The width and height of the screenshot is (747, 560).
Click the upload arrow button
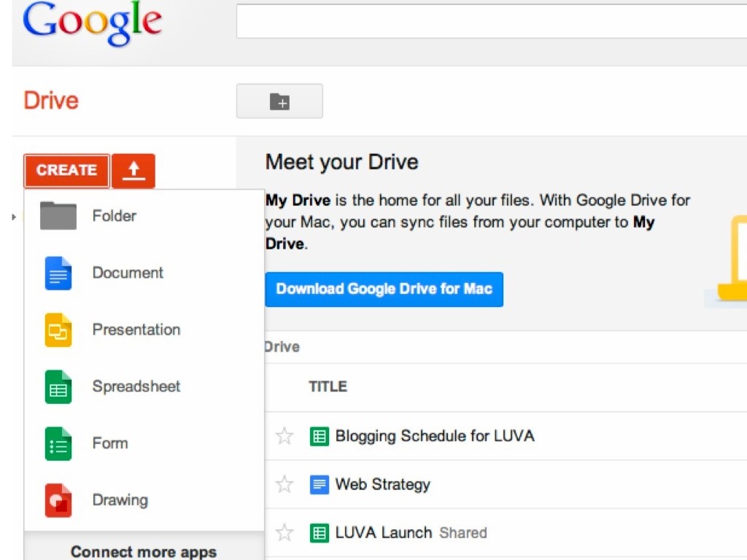[x=133, y=171]
